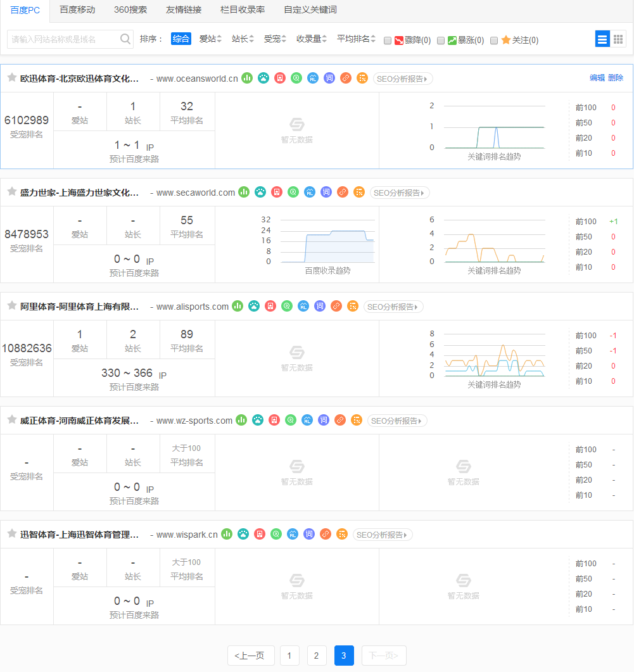Screen dimensions: 634x672
Task: Click teal Baidu paw icon for wz-sports.com
Action: (258, 420)
